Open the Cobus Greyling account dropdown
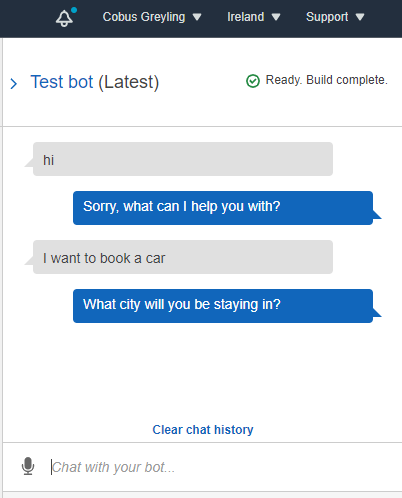 click(152, 17)
